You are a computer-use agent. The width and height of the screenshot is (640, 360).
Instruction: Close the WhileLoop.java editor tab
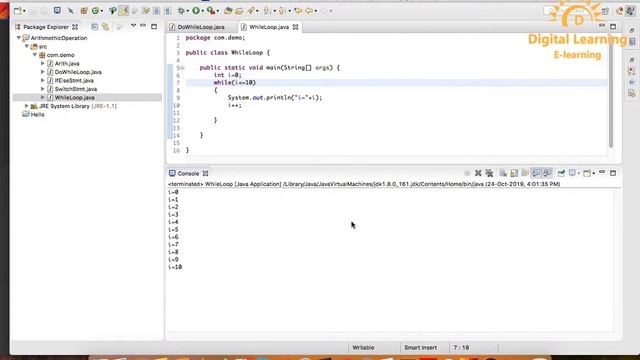tap(296, 27)
